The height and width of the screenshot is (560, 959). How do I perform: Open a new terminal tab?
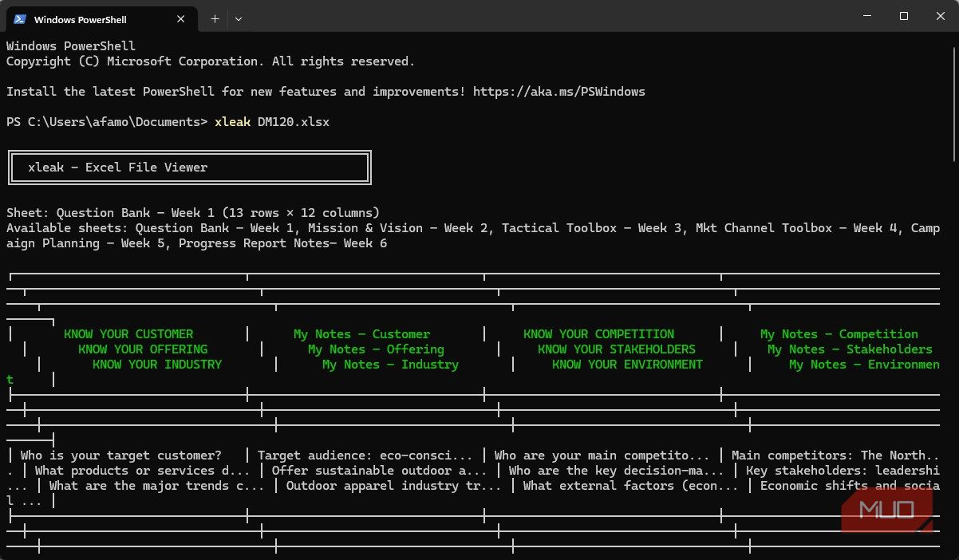215,18
